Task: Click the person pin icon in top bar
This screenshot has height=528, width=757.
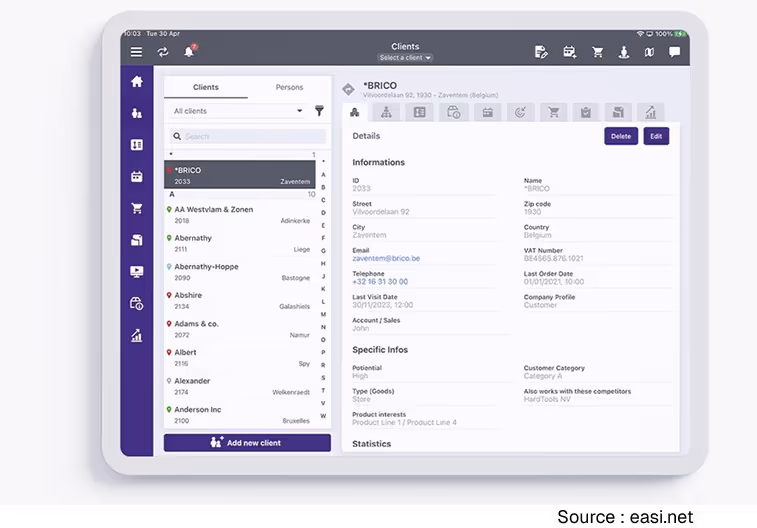Action: pos(624,52)
